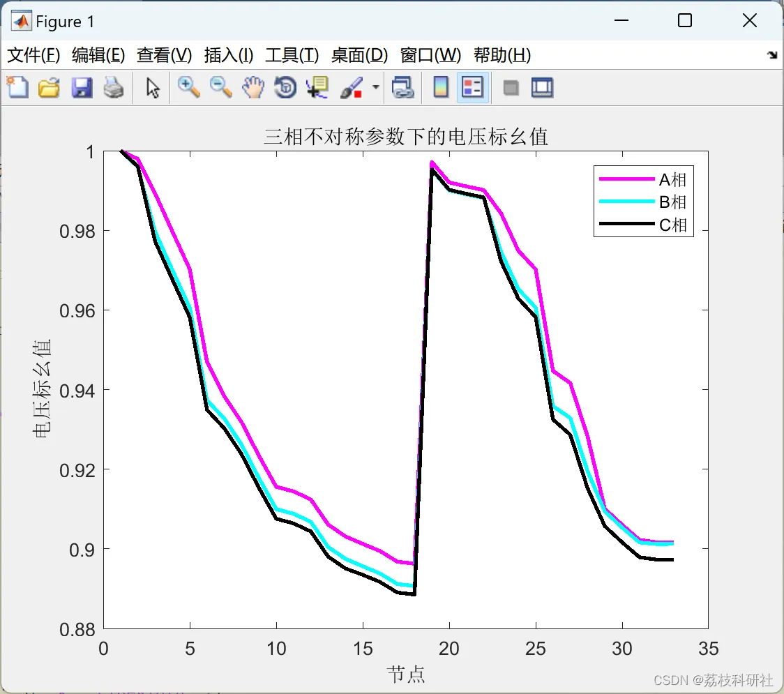Enable the Pan hand tool
The width and height of the screenshot is (784, 694).
click(x=253, y=87)
